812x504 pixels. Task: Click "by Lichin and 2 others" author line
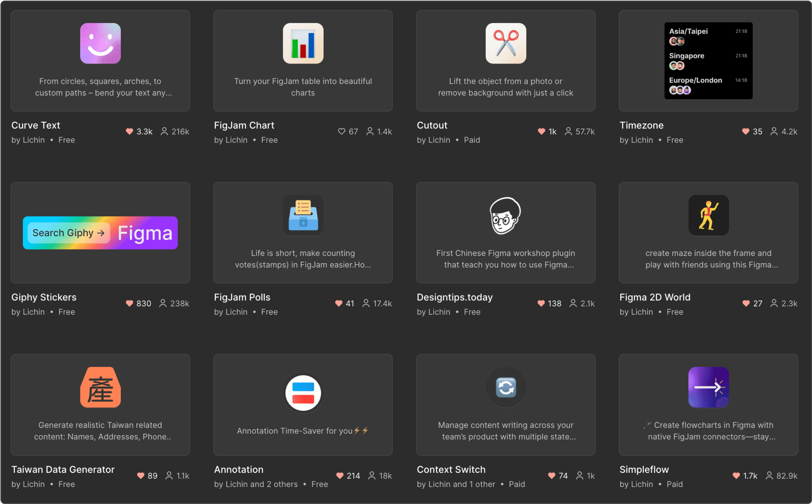256,484
